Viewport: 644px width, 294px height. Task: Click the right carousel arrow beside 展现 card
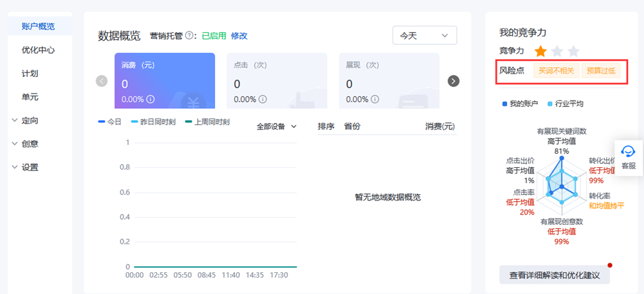click(x=453, y=81)
